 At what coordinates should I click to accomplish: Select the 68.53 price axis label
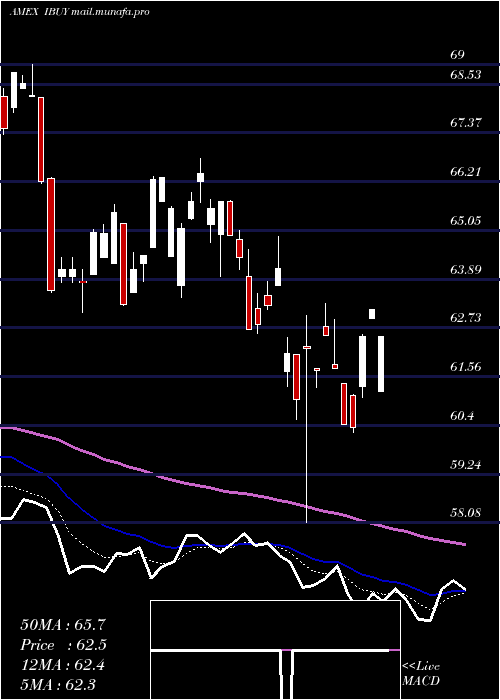click(466, 75)
